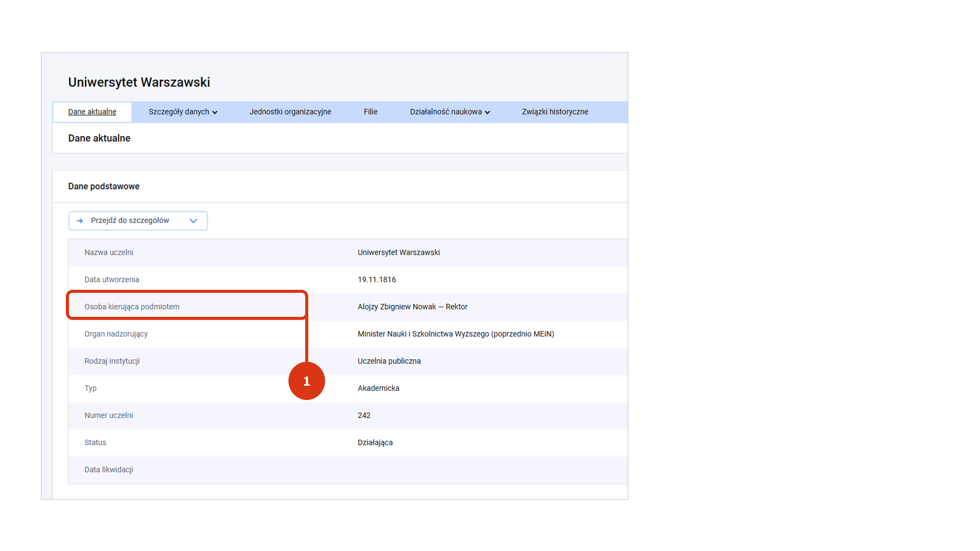Image resolution: width=980 pixels, height=551 pixels.
Task: Click the Numer uczelni value 242
Action: 364,415
